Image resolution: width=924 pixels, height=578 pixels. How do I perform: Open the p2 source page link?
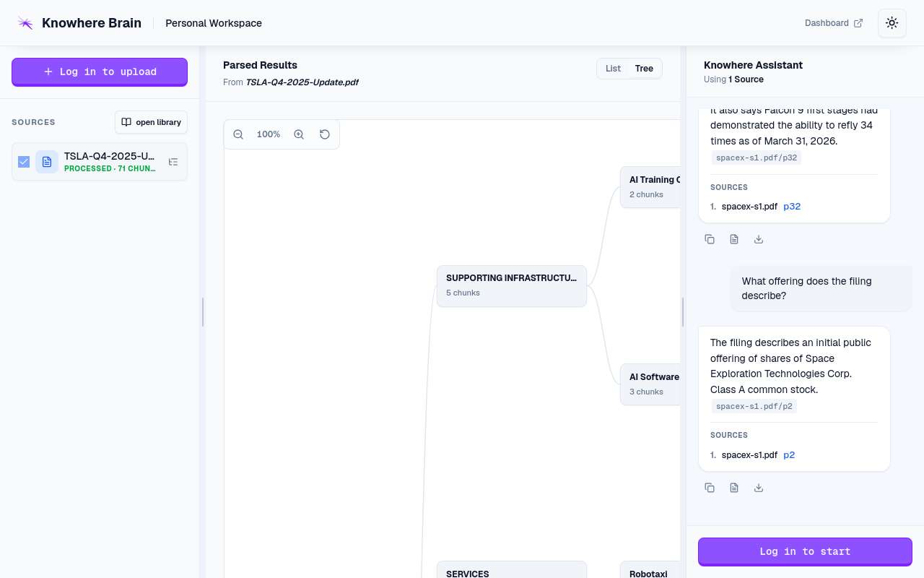(789, 455)
